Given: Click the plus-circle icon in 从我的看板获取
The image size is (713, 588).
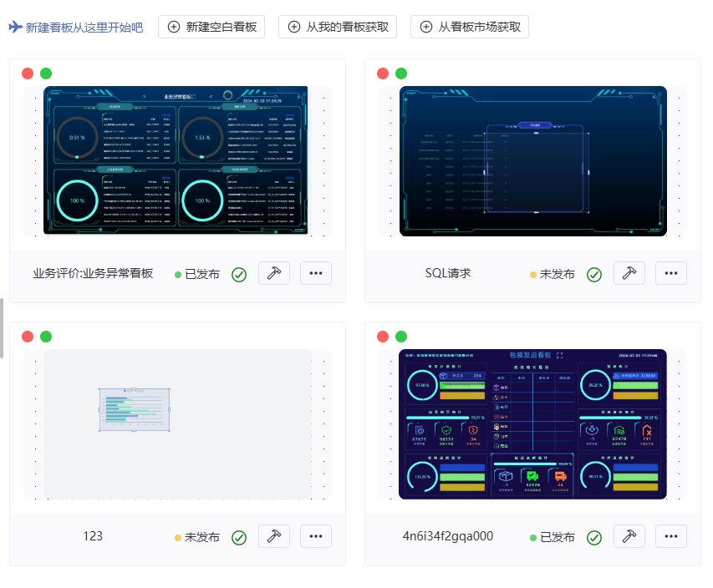Looking at the screenshot, I should click(x=294, y=27).
